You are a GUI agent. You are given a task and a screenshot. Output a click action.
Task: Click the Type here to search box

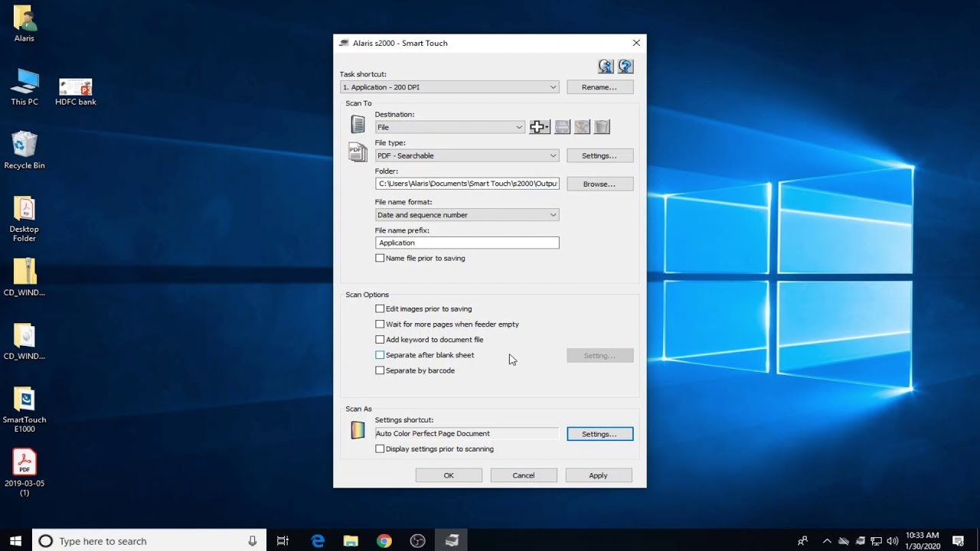pos(149,541)
